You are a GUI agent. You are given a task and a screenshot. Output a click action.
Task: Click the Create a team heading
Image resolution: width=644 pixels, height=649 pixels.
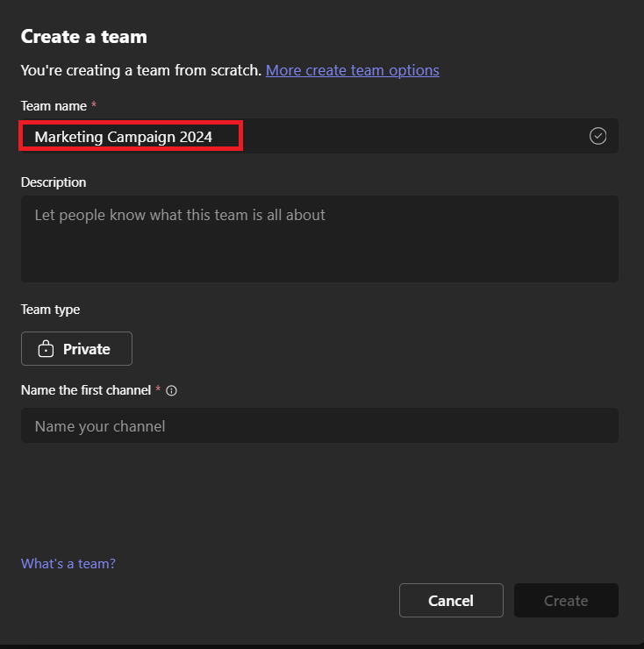(x=84, y=37)
